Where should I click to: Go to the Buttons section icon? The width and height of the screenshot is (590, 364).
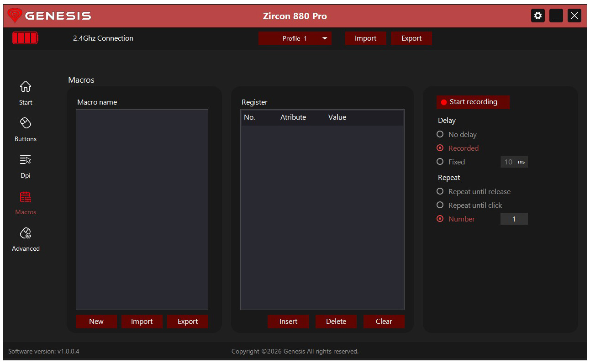[26, 123]
